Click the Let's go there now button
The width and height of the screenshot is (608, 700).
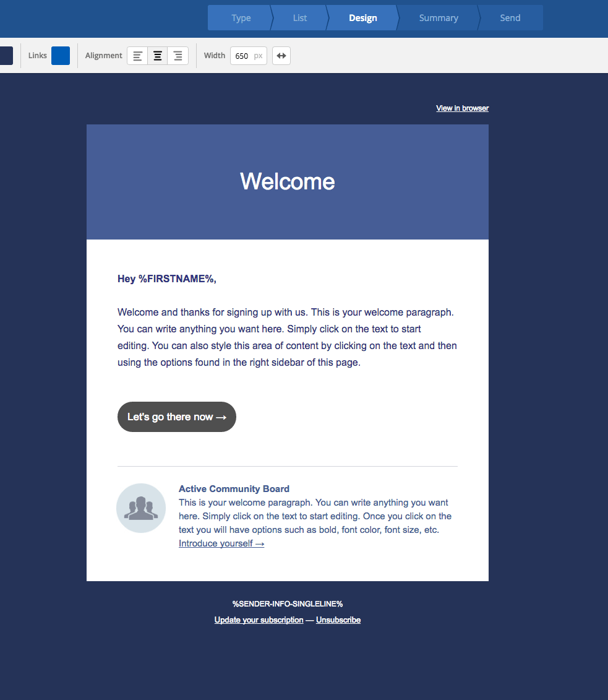pyautogui.click(x=177, y=417)
